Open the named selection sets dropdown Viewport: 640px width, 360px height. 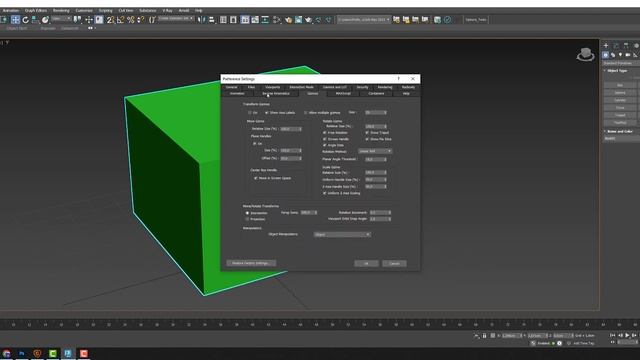click(x=176, y=19)
